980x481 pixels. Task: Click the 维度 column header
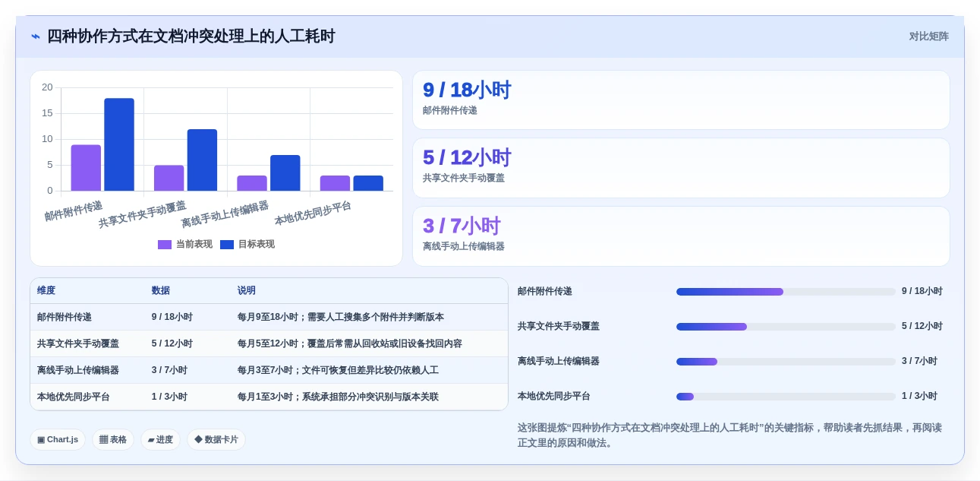[46, 291]
